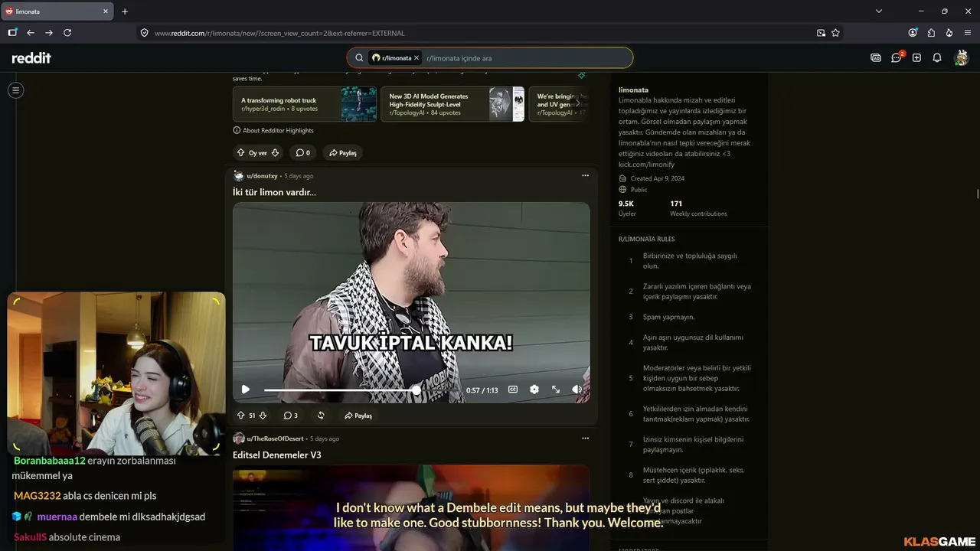This screenshot has width=980, height=551.
Task: Open comments on the post with 0 comments
Action: [x=303, y=153]
